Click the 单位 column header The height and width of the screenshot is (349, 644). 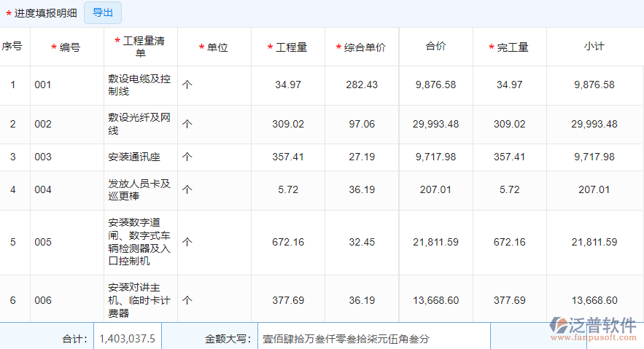[x=213, y=47]
